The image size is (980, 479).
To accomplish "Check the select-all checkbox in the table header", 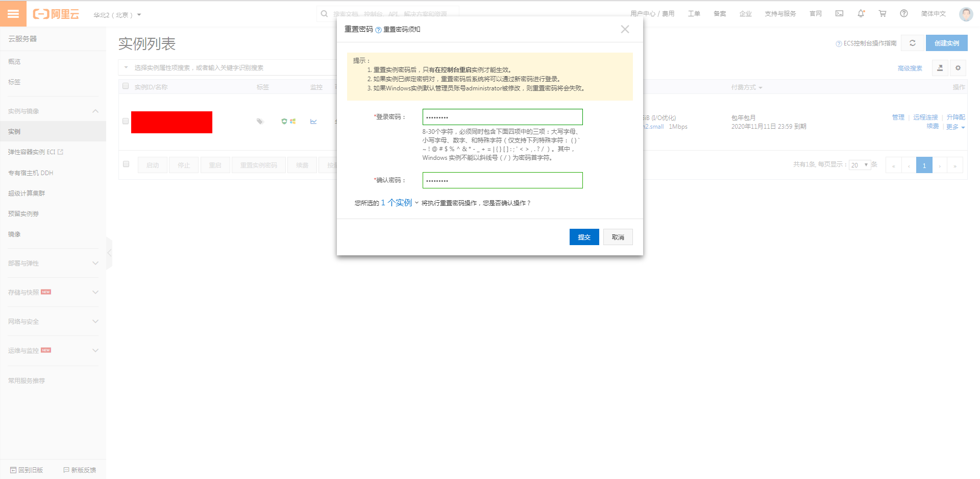I will [x=126, y=86].
